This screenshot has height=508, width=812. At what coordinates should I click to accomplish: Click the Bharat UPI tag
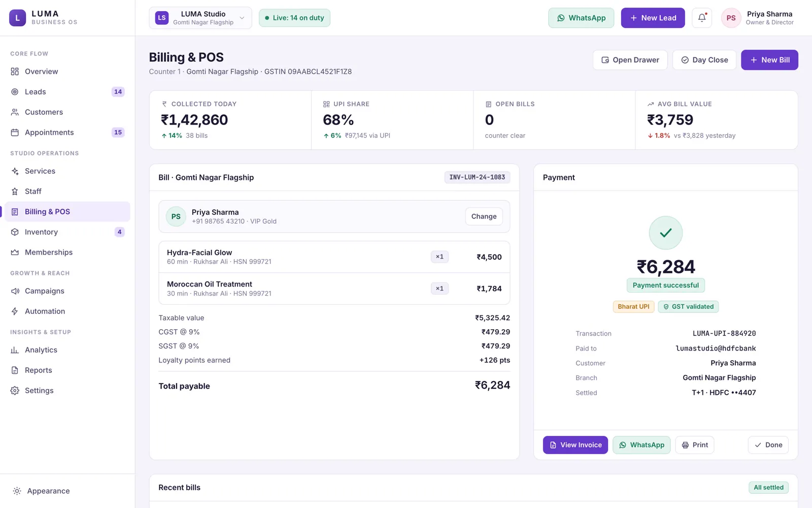point(633,307)
